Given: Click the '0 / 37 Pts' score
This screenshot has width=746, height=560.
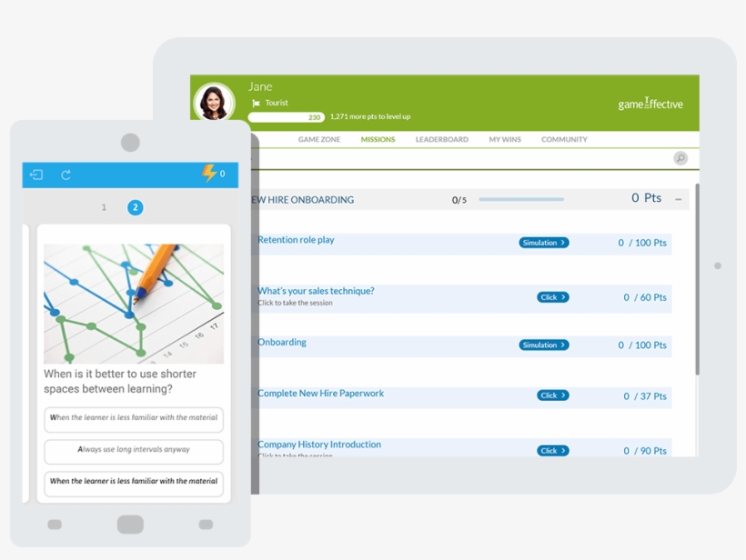Looking at the screenshot, I should pyautogui.click(x=645, y=396).
